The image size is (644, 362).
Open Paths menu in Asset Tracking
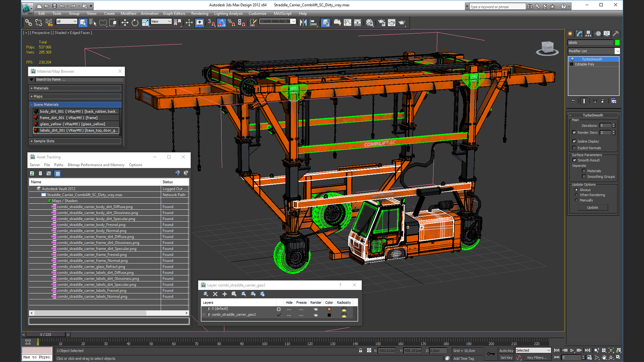tap(59, 165)
